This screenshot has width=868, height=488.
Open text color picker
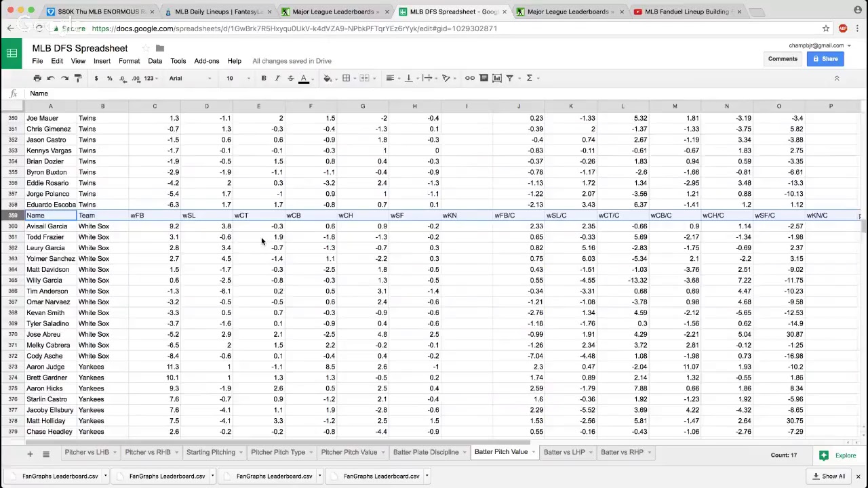pyautogui.click(x=304, y=78)
